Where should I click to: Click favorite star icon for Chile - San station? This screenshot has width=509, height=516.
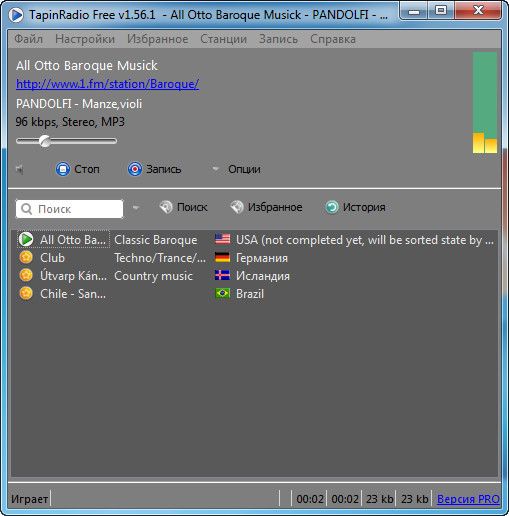(x=26, y=293)
